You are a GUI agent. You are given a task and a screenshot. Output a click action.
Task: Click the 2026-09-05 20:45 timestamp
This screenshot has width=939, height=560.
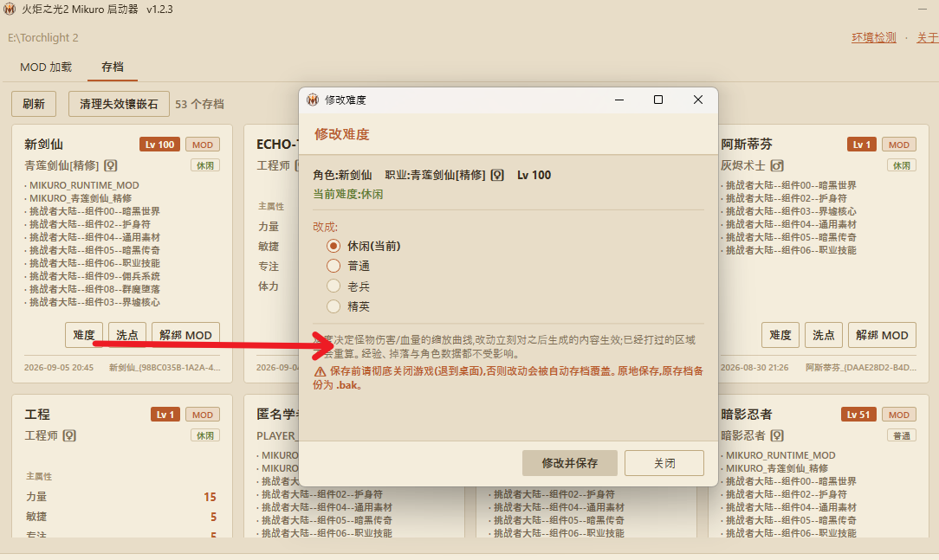[59, 367]
